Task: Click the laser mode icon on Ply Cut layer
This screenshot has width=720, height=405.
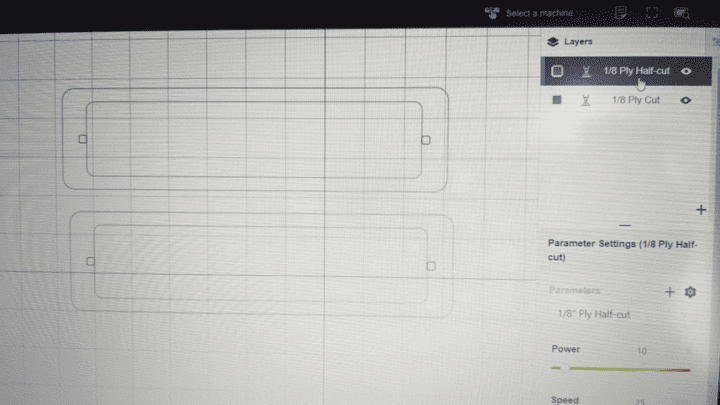Action: (585, 100)
